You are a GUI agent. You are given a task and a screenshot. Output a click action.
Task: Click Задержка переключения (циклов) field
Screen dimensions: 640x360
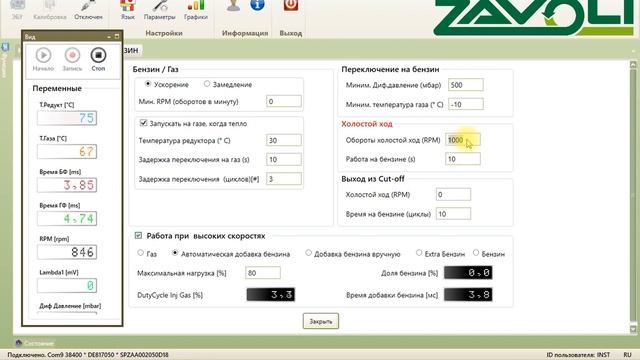[284, 178]
